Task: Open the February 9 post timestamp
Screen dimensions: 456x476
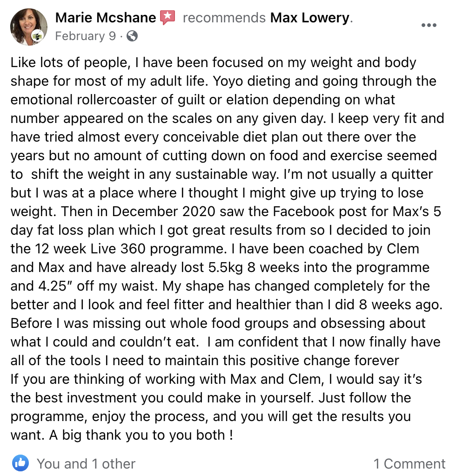Action: [x=86, y=36]
